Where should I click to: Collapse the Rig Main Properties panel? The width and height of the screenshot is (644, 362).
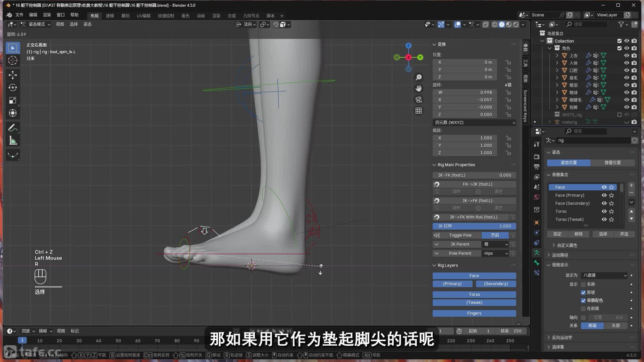pos(434,165)
